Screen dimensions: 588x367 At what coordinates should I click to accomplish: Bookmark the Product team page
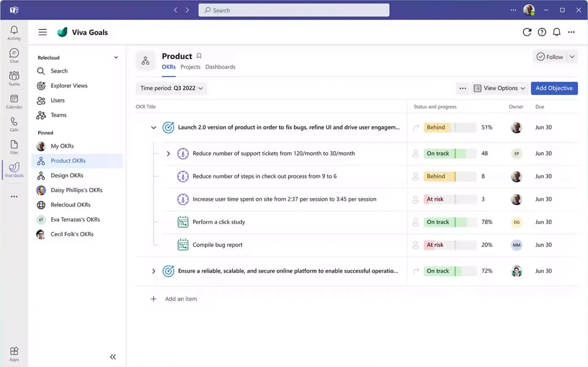(x=199, y=56)
